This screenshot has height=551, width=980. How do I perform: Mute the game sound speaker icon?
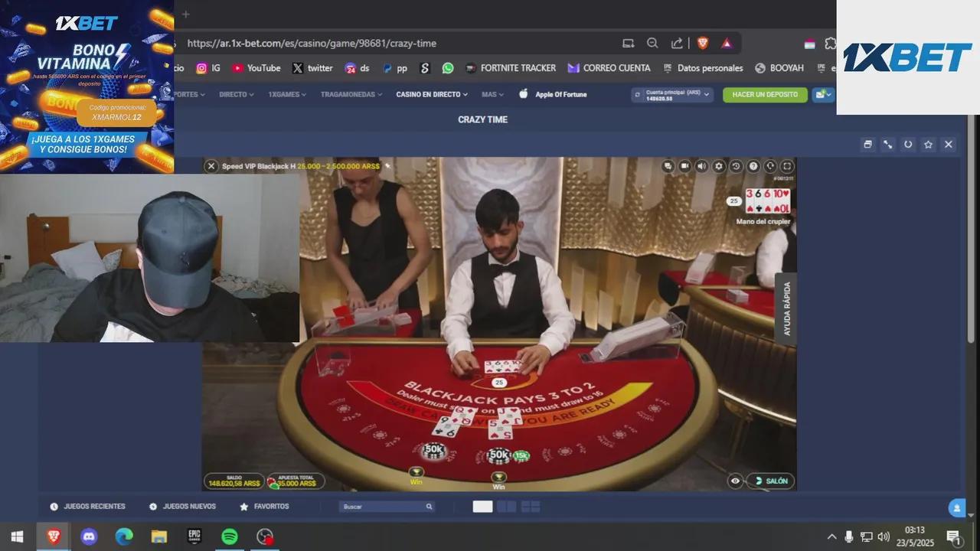pos(702,166)
